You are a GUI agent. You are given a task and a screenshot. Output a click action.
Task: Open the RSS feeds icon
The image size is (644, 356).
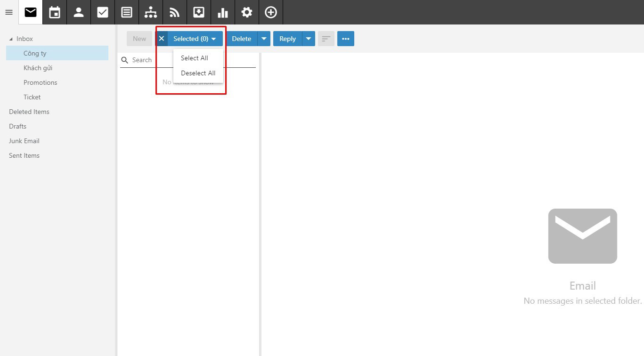point(175,12)
